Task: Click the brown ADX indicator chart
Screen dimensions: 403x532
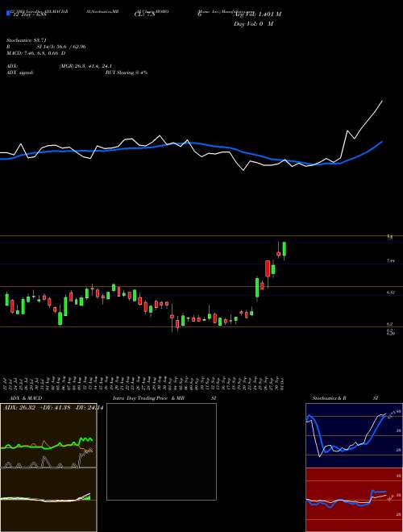Action: pyautogui.click(x=48, y=435)
